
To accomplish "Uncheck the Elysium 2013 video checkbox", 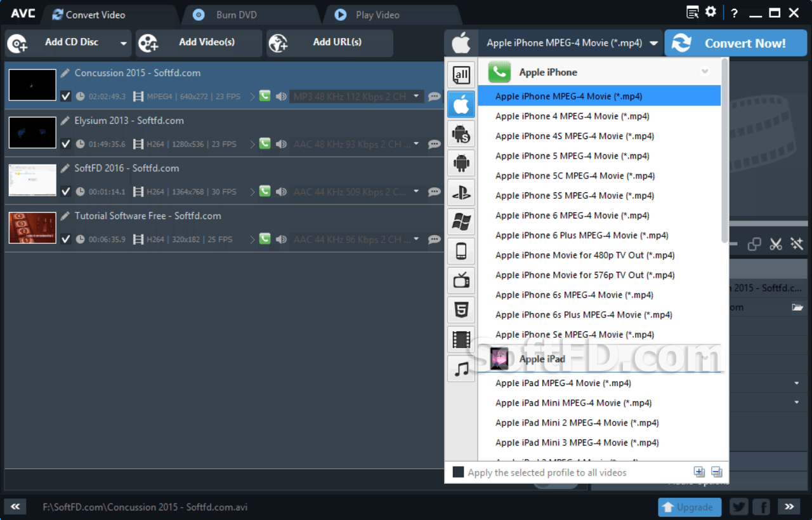I will pos(66,144).
